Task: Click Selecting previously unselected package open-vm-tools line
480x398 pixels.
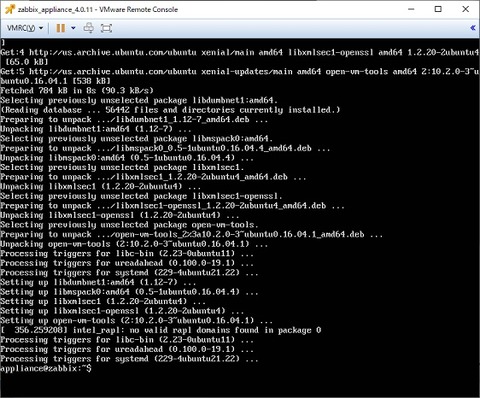Action: 129,225
